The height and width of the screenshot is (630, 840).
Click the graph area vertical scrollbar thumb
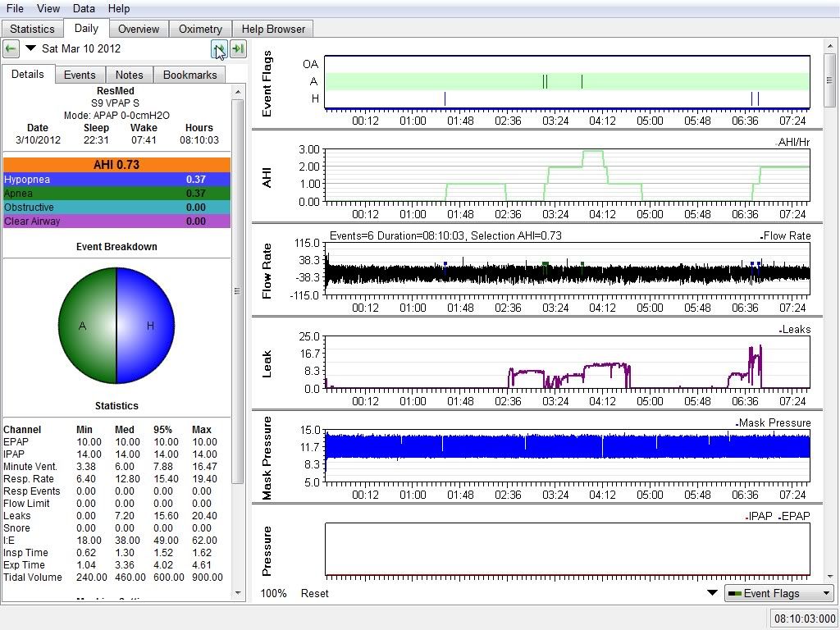pyautogui.click(x=829, y=80)
